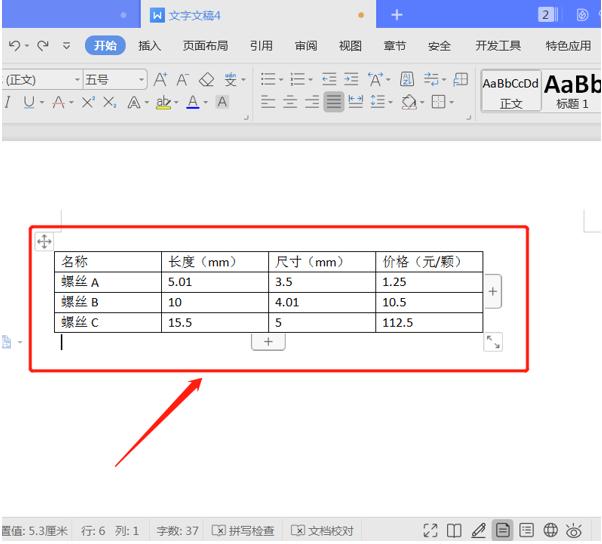Switch to full screen view

pos(430,531)
